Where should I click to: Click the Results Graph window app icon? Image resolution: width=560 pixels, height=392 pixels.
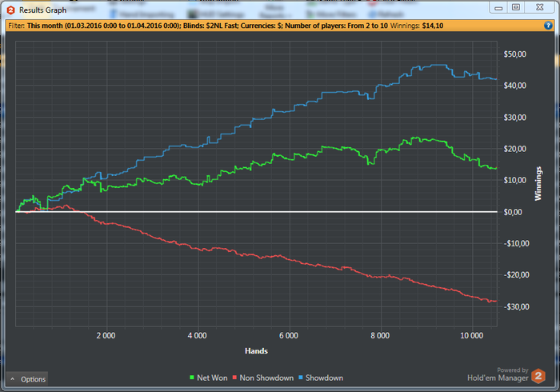(10, 10)
